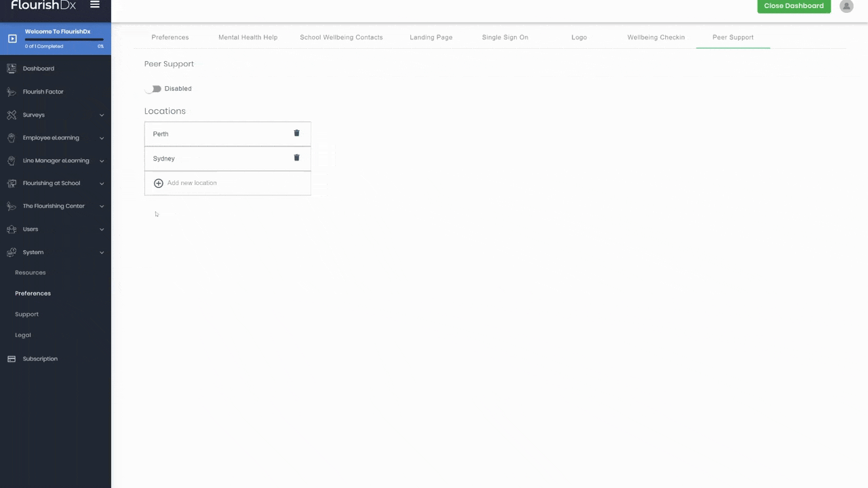868x488 pixels.
Task: Open Support under System
Action: tap(26, 314)
